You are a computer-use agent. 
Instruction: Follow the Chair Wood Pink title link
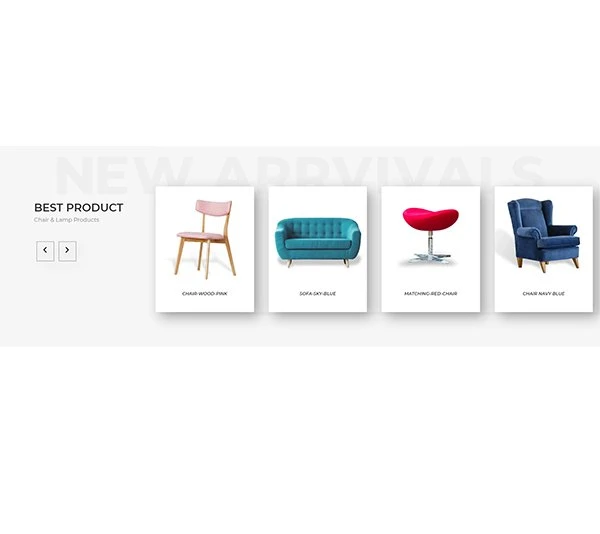[205, 294]
